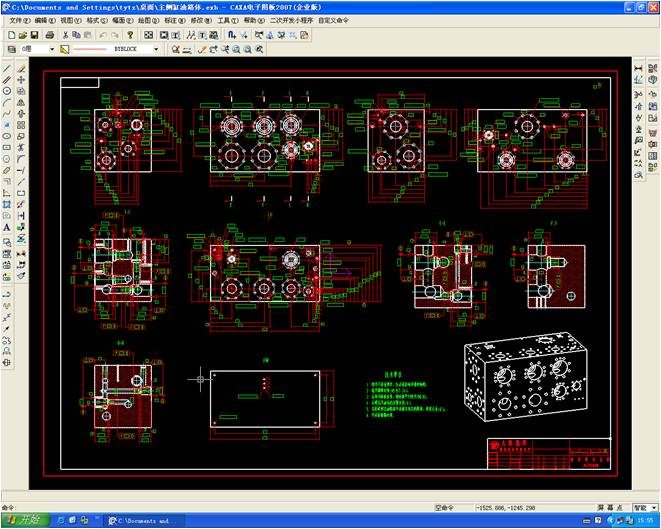Select the Parallel lines tool

(7, 80)
